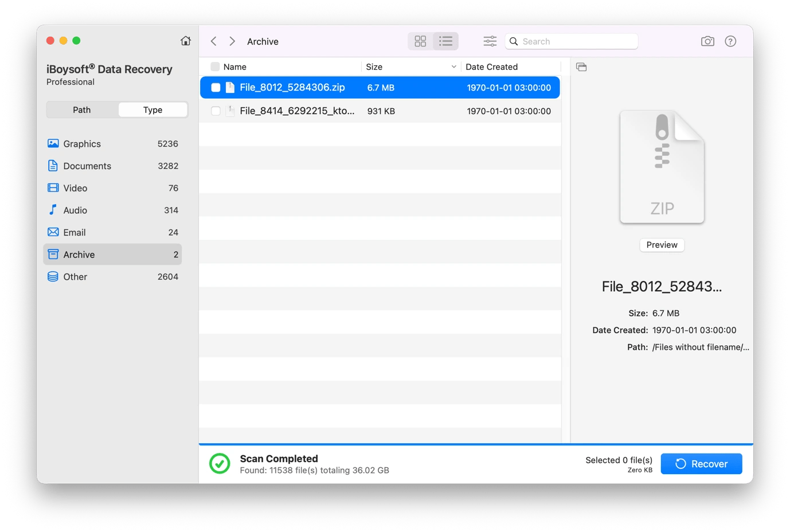Click the Preview button
790x532 pixels.
[x=662, y=245]
